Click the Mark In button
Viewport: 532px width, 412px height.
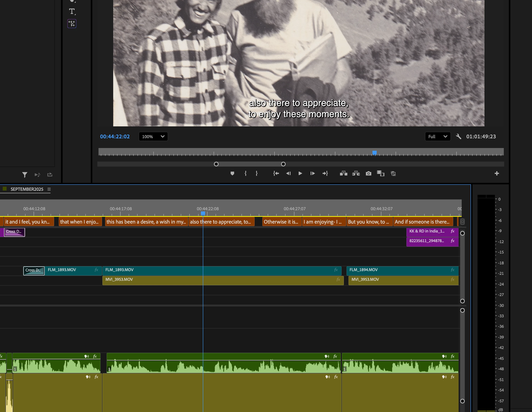pos(246,174)
